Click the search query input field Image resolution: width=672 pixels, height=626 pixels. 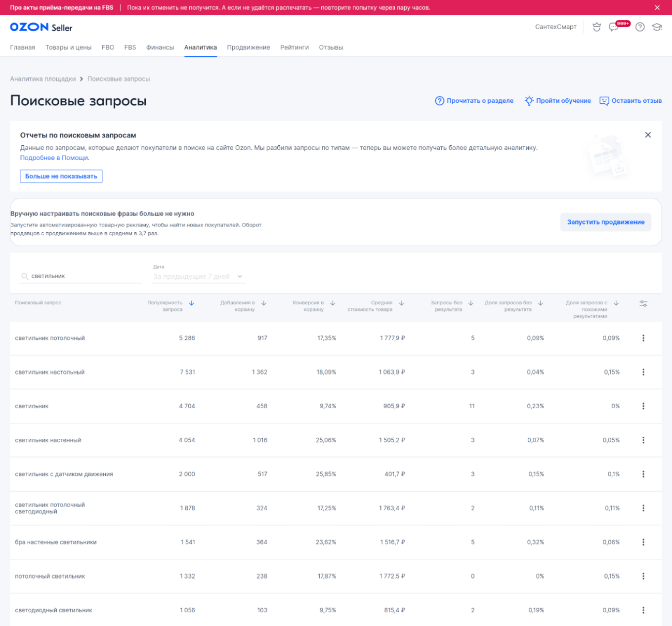(84, 276)
